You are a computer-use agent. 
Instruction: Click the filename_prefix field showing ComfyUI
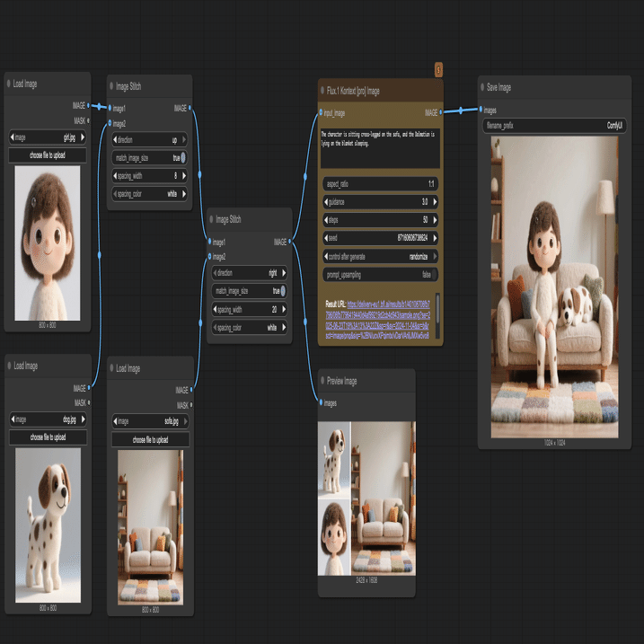[x=554, y=125]
